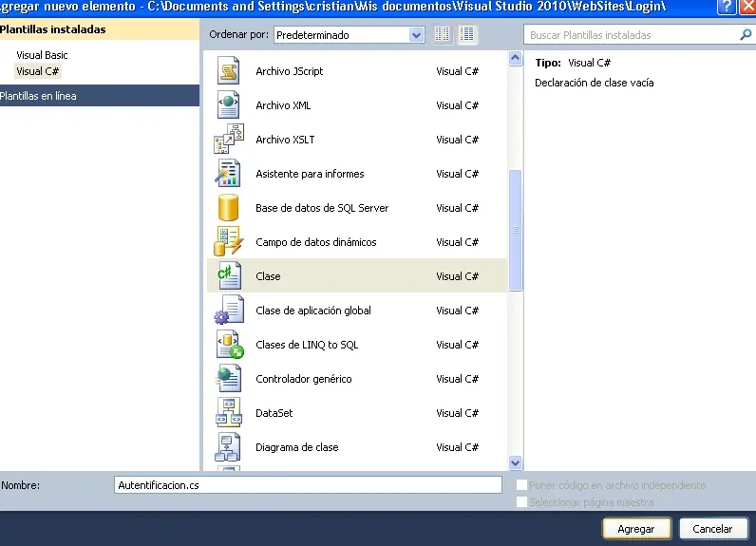Click the Clases de LINQ to SQL icon
Screen dimensions: 756x546
click(230, 345)
